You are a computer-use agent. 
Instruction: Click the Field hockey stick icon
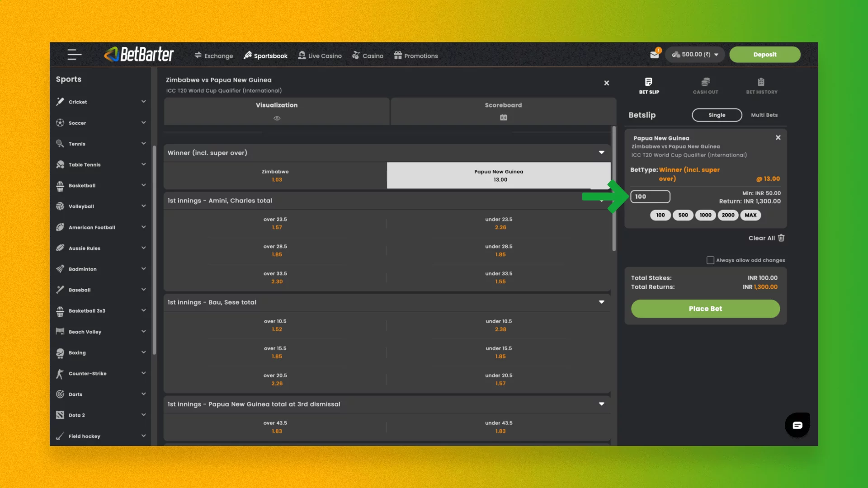pos(60,436)
